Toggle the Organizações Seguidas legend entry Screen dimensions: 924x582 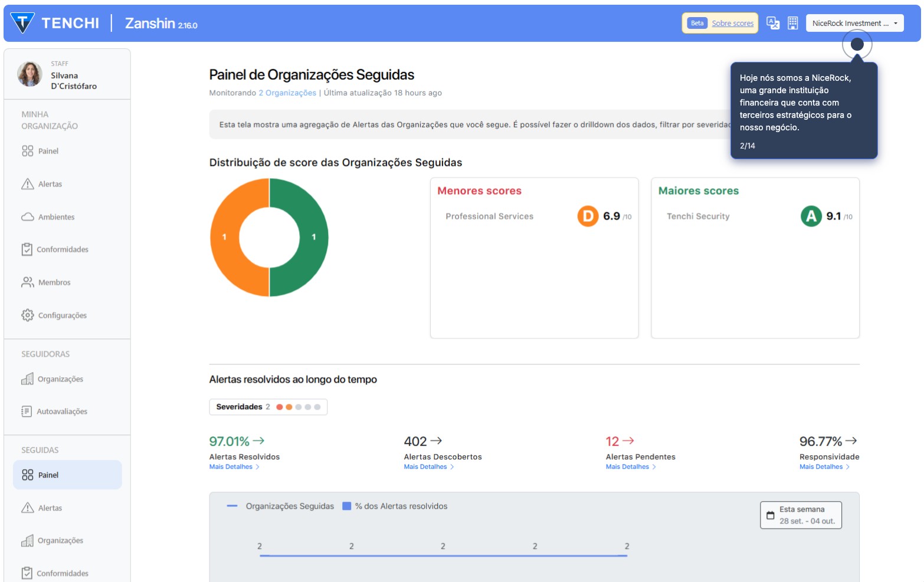[281, 506]
